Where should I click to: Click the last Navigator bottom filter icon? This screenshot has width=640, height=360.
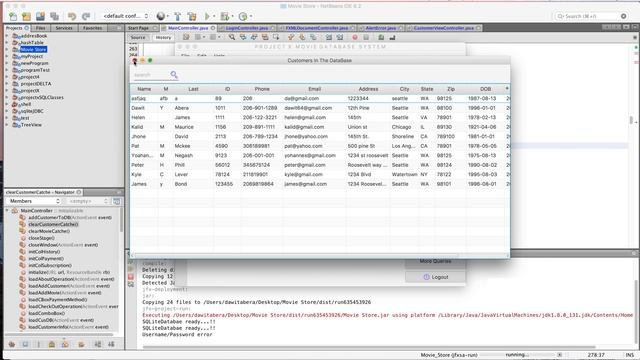[x=111, y=344]
